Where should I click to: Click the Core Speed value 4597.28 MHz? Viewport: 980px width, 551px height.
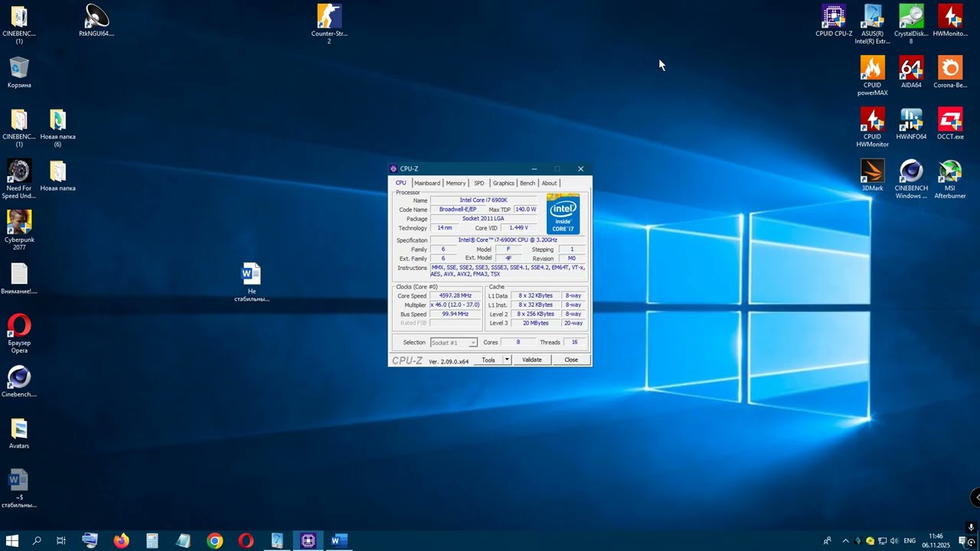[x=456, y=295]
